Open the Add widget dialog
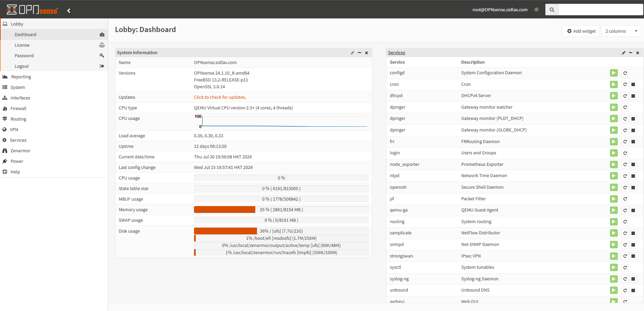Screen dimensions: 644x311 pos(581,31)
